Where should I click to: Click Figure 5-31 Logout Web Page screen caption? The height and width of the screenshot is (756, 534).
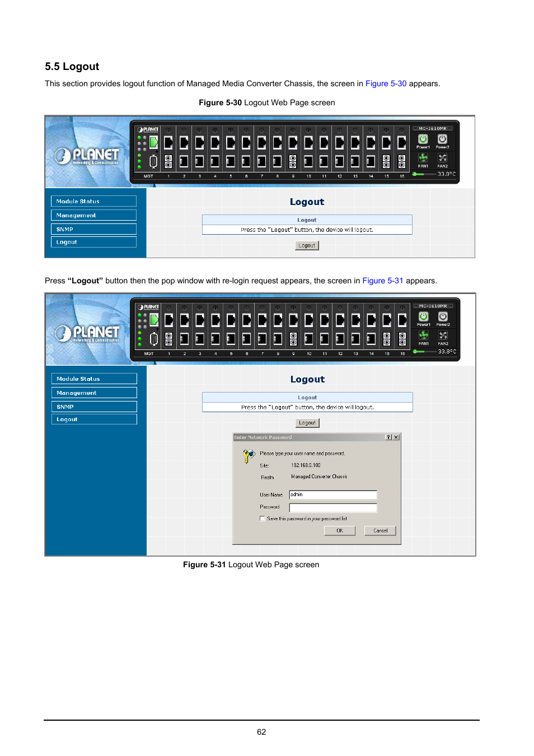(x=251, y=564)
